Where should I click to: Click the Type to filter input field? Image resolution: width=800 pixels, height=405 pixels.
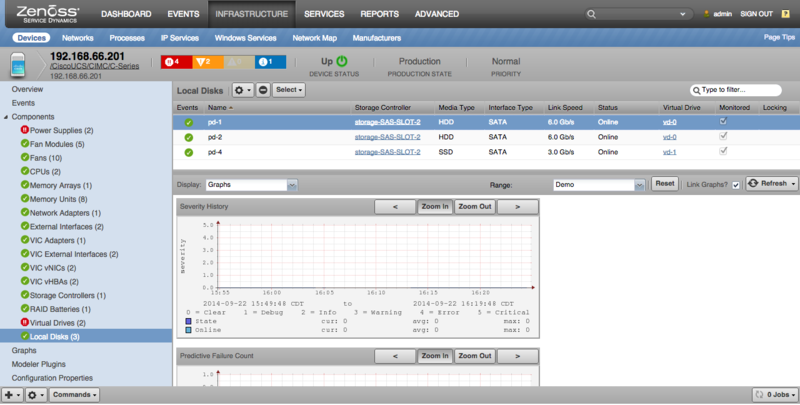pyautogui.click(x=736, y=90)
